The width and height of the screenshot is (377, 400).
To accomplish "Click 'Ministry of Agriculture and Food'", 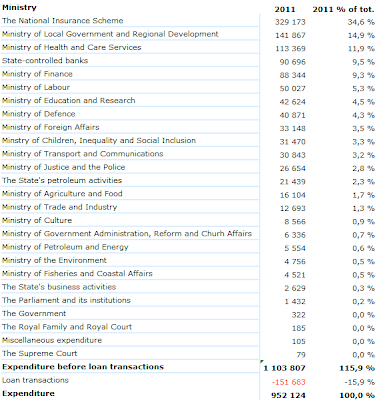I will pyautogui.click(x=62, y=194).
